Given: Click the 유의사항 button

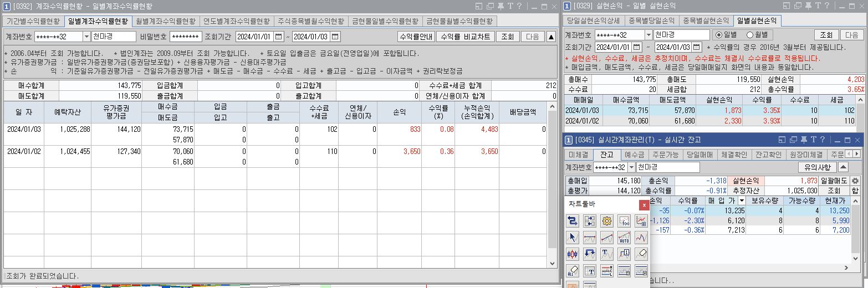Looking at the screenshot, I should 817,167.
